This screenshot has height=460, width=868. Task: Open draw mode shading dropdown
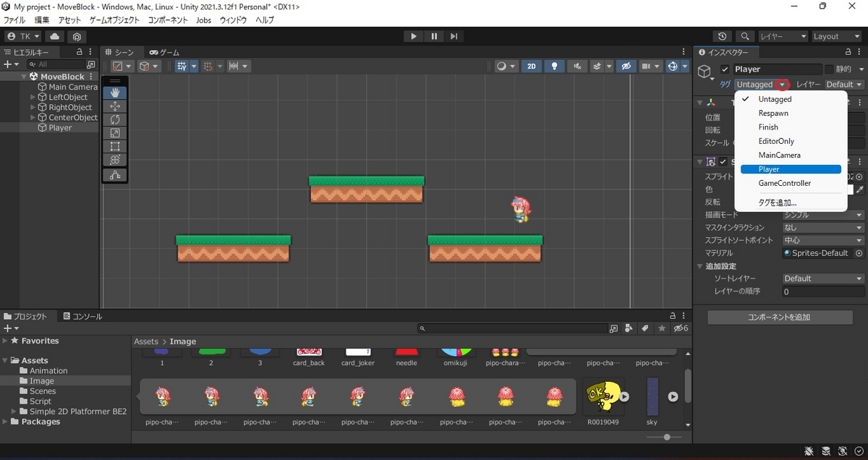tap(506, 66)
